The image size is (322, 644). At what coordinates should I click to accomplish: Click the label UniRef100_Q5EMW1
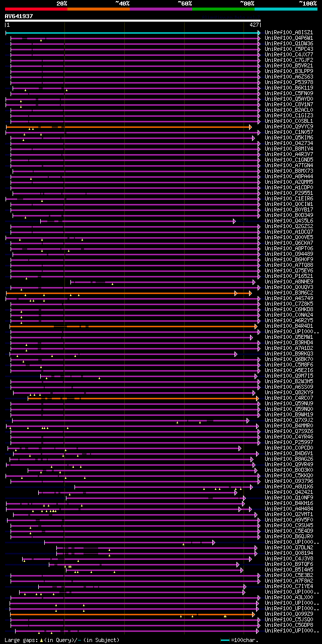coord(289,337)
